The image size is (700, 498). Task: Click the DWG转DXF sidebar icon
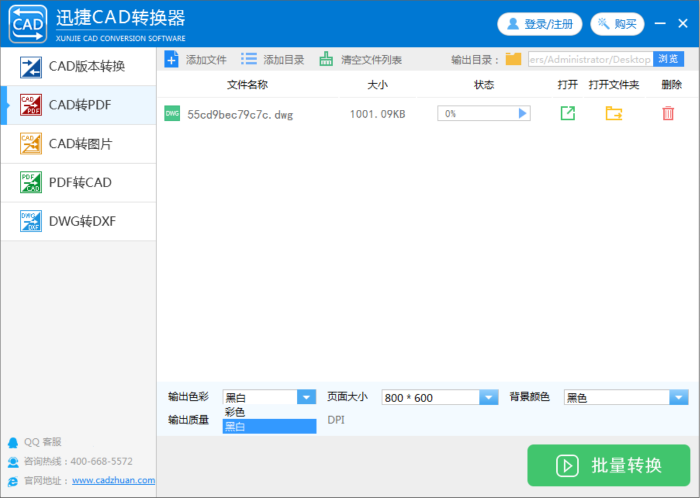pyautogui.click(x=31, y=221)
